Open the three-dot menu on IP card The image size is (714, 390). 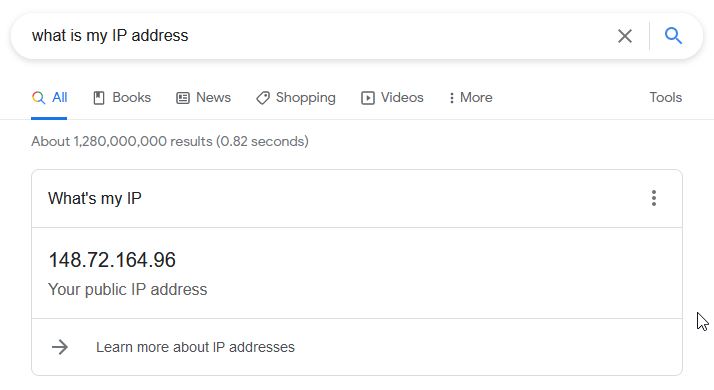[x=653, y=198]
